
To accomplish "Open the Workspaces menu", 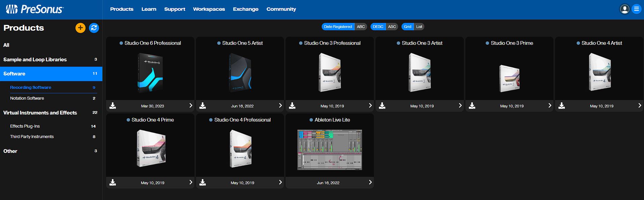I will (209, 9).
